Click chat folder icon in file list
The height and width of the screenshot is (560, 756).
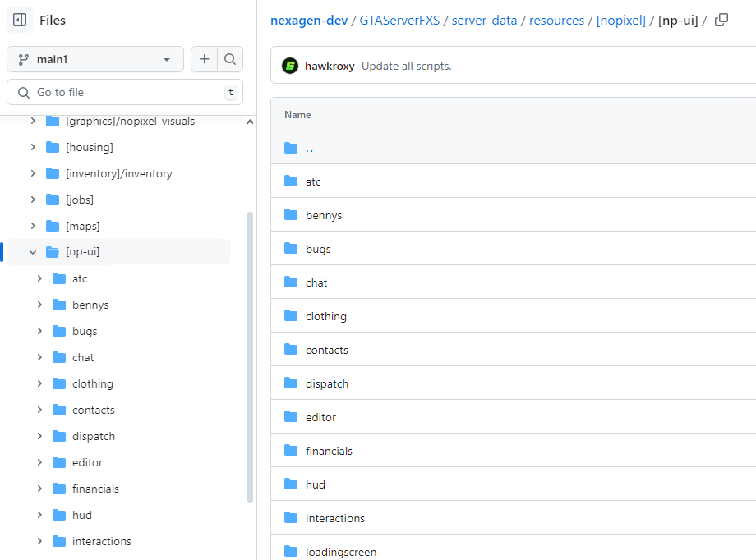click(x=291, y=282)
